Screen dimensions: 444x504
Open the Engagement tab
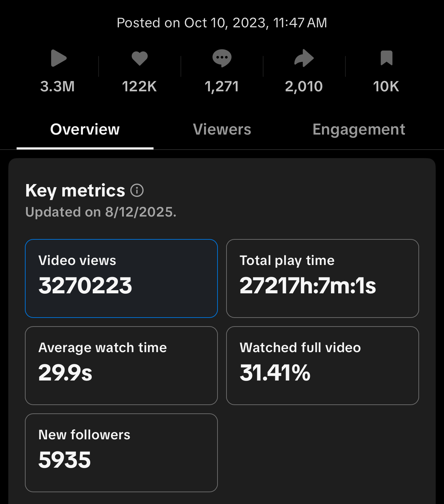[359, 130]
